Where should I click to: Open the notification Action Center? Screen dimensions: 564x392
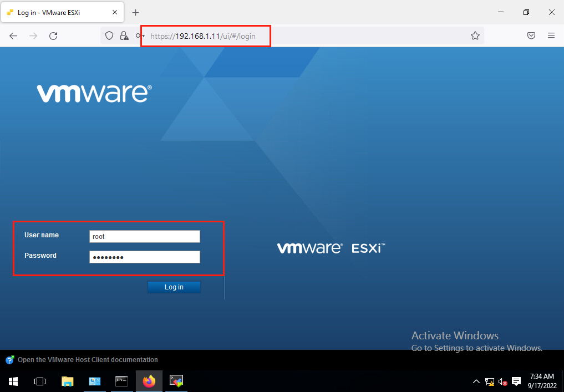516,381
